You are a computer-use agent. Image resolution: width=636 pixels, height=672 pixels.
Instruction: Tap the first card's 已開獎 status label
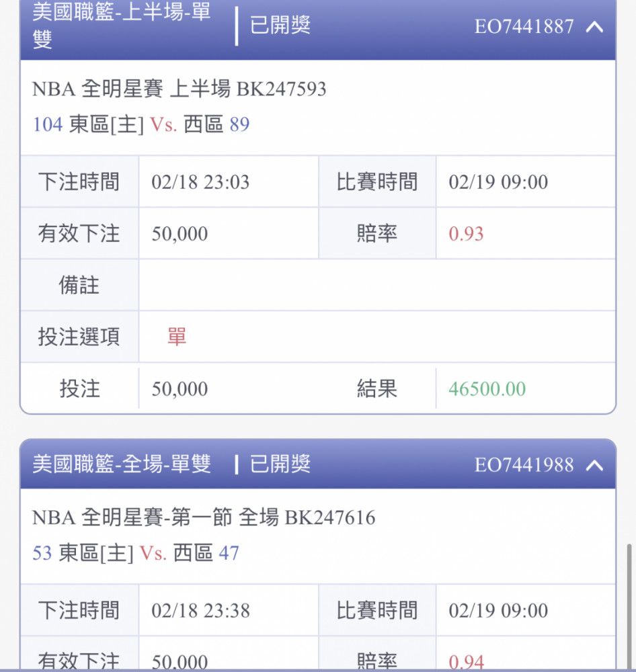coord(280,26)
